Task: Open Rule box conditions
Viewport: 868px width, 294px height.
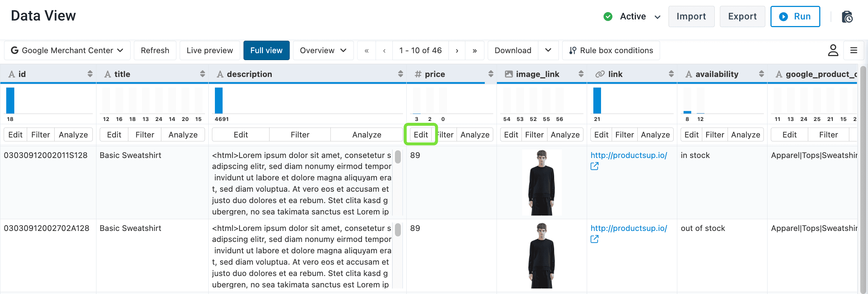Action: (x=611, y=51)
